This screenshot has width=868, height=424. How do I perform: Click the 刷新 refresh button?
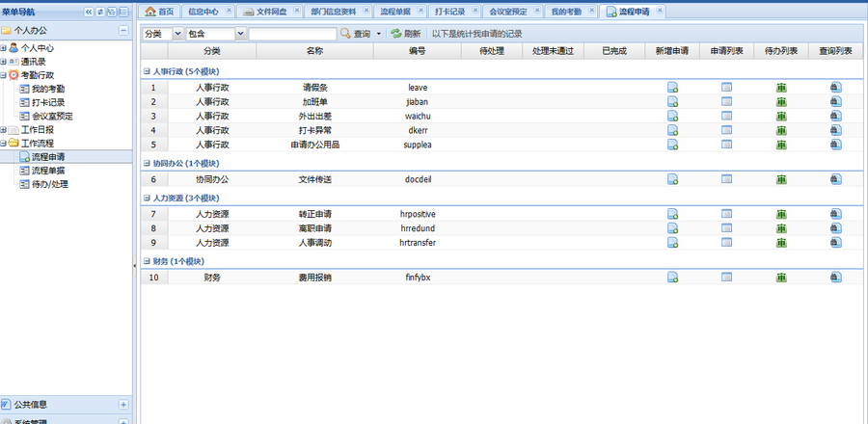406,34
